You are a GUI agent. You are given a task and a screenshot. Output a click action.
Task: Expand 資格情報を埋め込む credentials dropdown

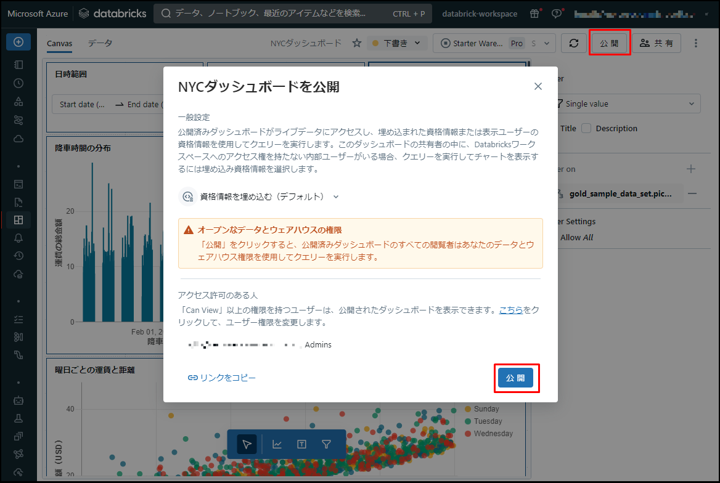(260, 197)
